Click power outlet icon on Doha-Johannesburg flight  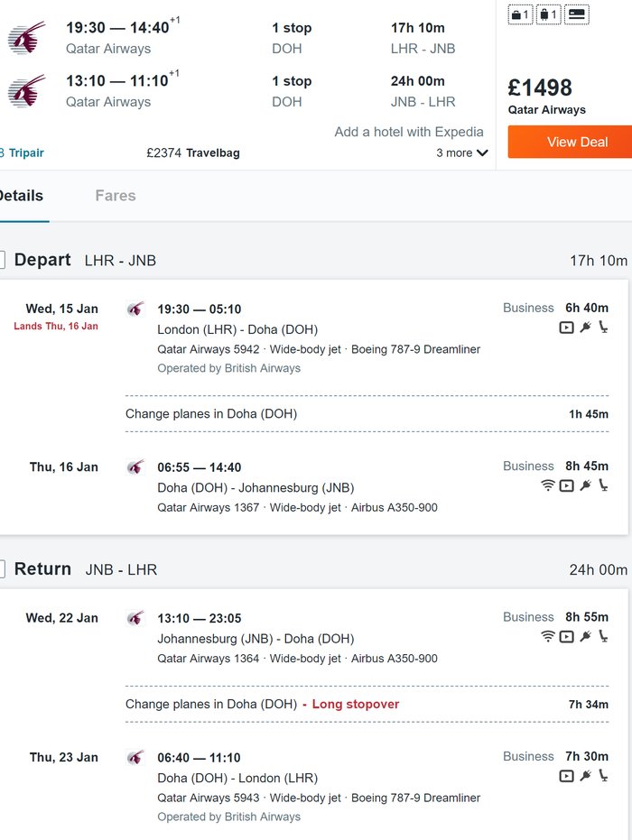click(x=585, y=485)
